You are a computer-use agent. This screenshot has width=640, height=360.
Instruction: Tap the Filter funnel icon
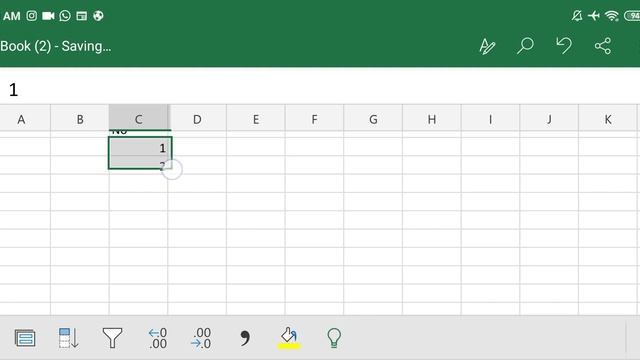pyautogui.click(x=112, y=338)
